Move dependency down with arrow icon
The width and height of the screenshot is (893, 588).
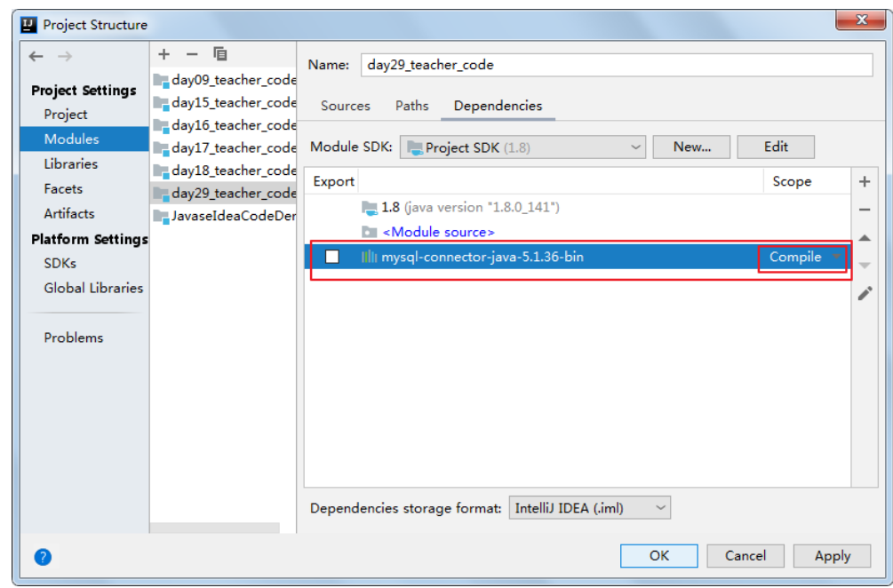(x=865, y=266)
